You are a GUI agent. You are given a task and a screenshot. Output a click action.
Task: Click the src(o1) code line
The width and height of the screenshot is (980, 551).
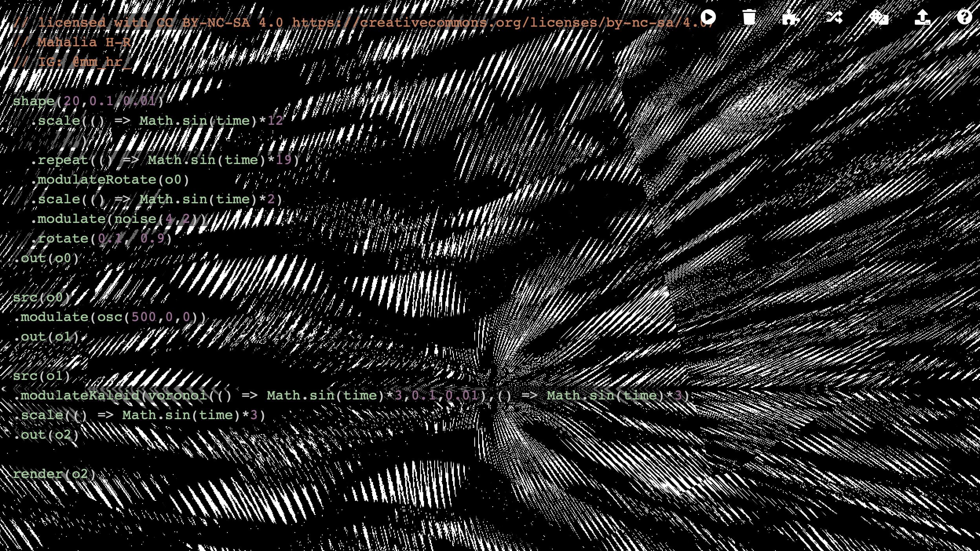(41, 376)
